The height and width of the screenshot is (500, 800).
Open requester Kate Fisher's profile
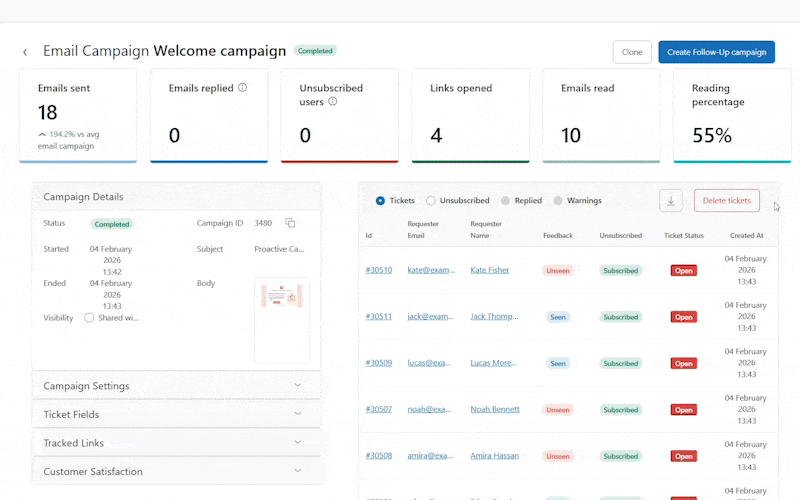pyautogui.click(x=490, y=270)
